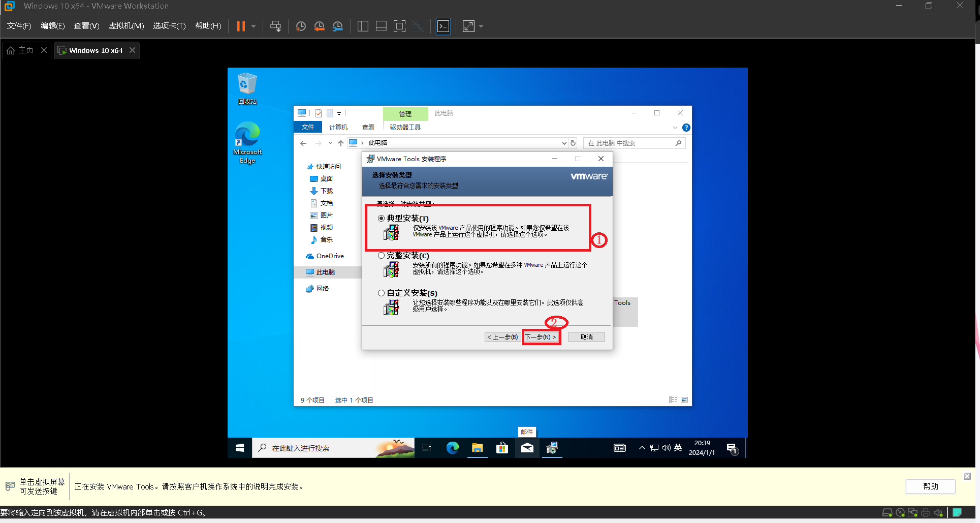Close the Windows 10 x64 tab
The image size is (980, 523).
pyautogui.click(x=132, y=50)
